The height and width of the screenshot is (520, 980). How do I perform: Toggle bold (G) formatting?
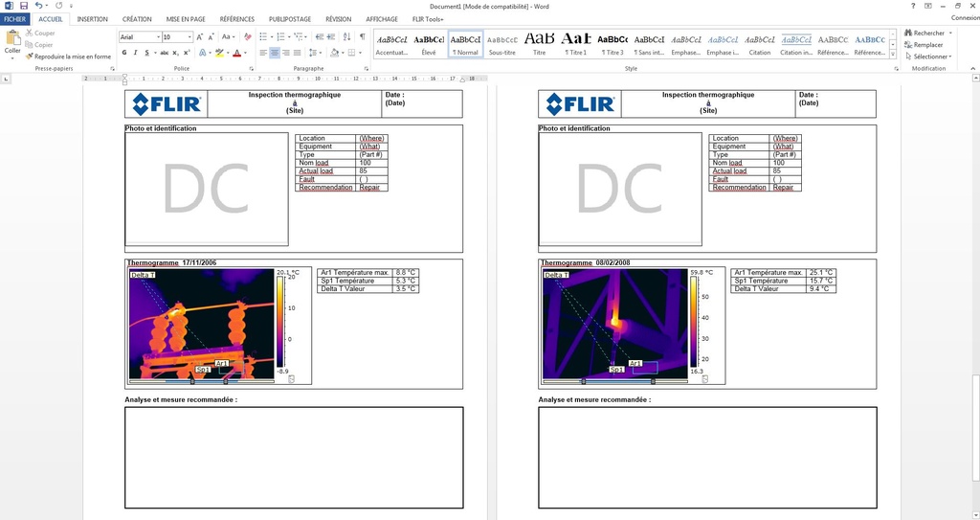click(x=124, y=54)
